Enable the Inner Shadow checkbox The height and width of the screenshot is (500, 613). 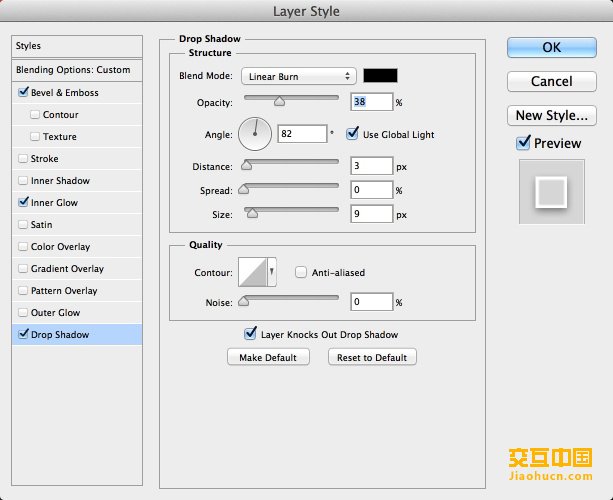[23, 180]
